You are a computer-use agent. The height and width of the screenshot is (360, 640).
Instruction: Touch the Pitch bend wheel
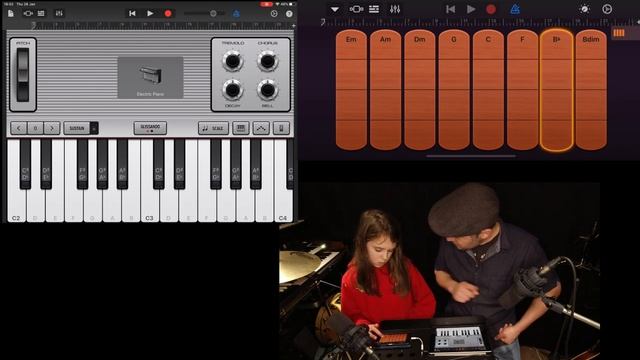[23, 74]
